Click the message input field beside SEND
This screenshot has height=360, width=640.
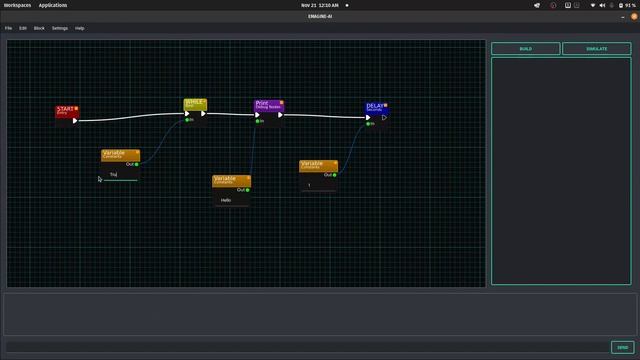(307, 347)
